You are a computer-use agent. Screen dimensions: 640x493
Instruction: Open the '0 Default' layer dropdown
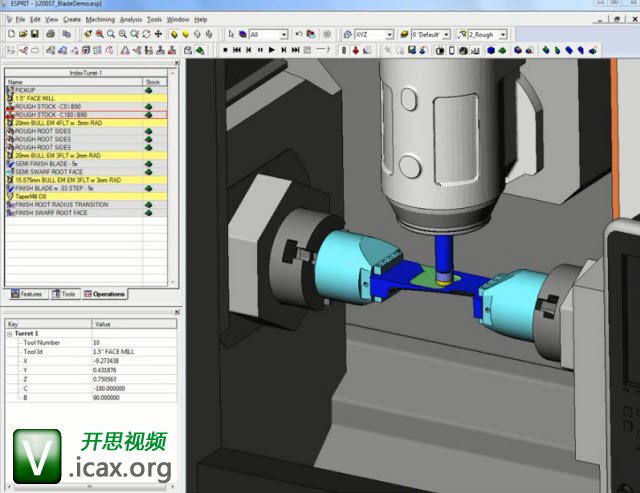(x=447, y=35)
